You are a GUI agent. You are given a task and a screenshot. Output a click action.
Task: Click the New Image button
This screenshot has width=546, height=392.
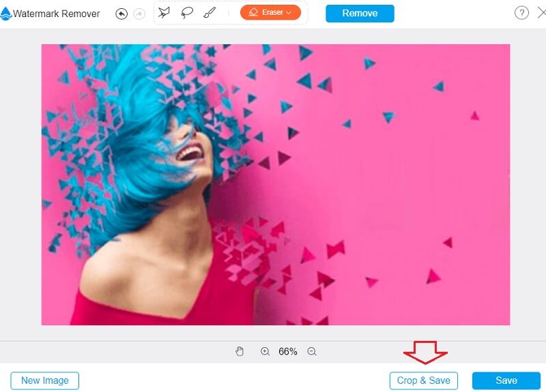point(44,380)
